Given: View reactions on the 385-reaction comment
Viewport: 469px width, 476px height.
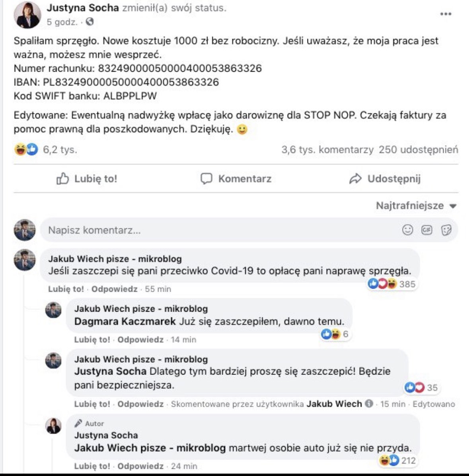Looking at the screenshot, I should 391,284.
